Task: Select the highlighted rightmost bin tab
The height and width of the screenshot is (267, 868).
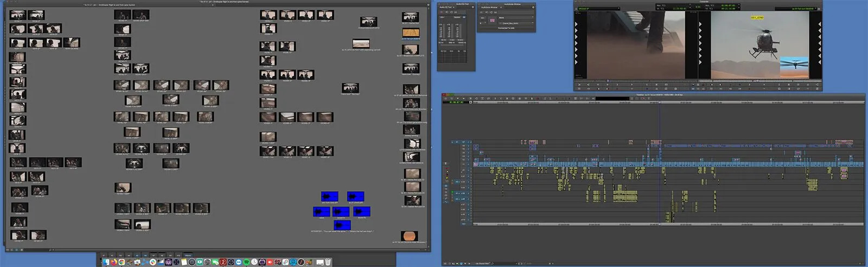Action: tap(188, 255)
